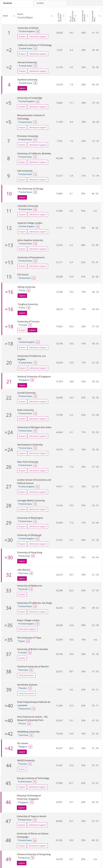The image size is (103, 868).
Task: Click the shortlist icon for National University of Singapore
Action: tap(32, 380)
